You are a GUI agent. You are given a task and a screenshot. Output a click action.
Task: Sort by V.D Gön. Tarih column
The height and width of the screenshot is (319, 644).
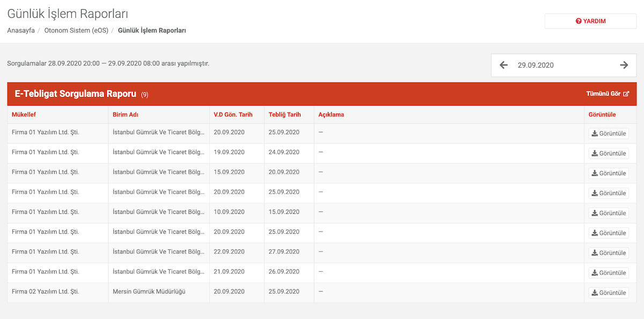tap(233, 115)
